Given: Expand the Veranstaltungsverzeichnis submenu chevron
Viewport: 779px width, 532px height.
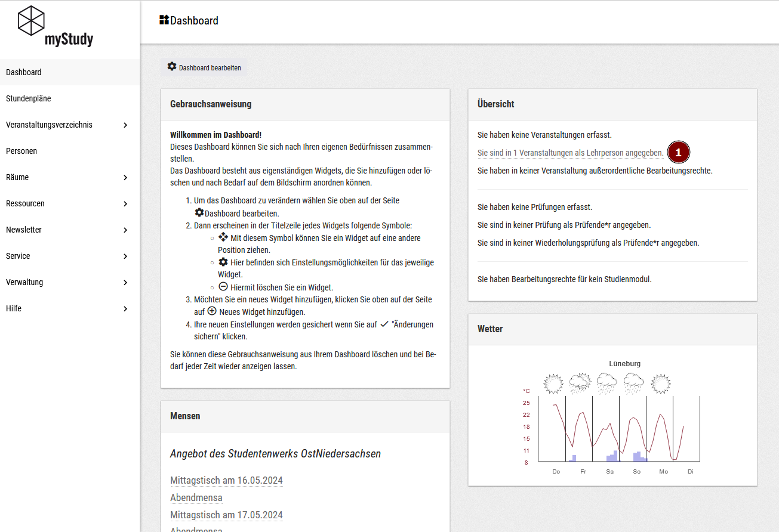Looking at the screenshot, I should [125, 125].
